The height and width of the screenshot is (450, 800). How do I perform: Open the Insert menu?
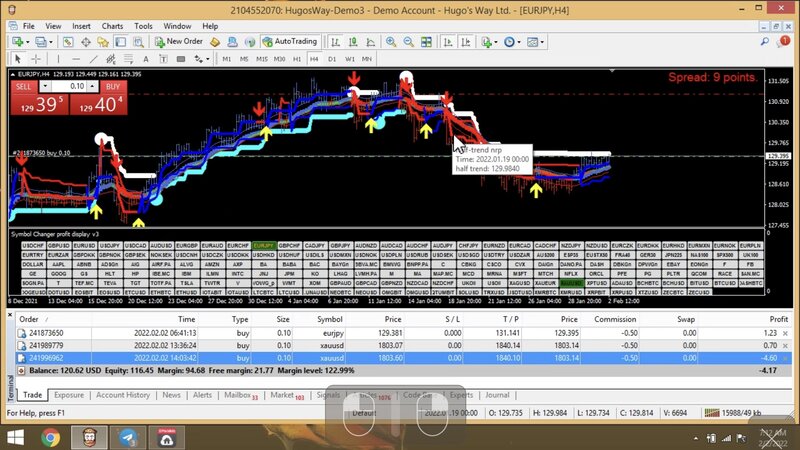pyautogui.click(x=81, y=26)
